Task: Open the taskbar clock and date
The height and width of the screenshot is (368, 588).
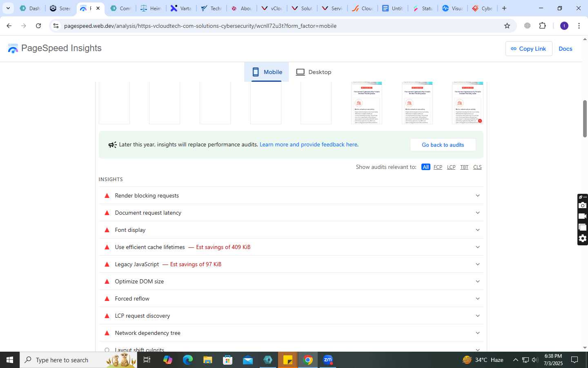Action: (x=553, y=360)
